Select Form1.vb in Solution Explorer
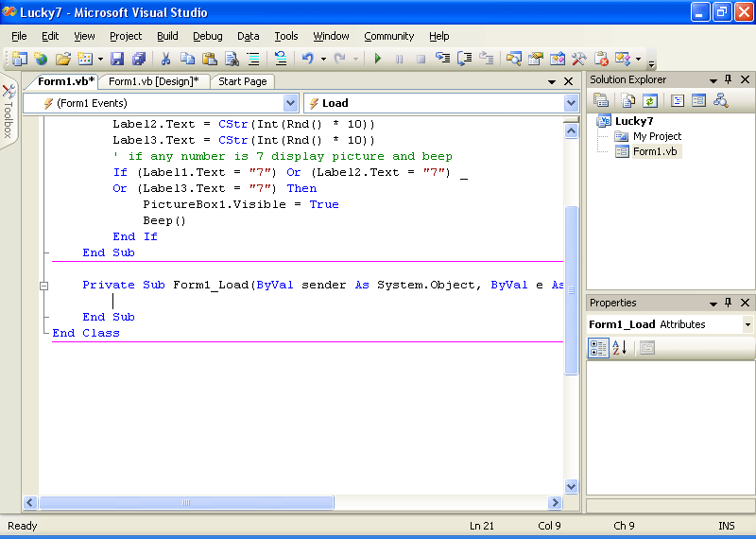756x539 pixels. (x=655, y=151)
